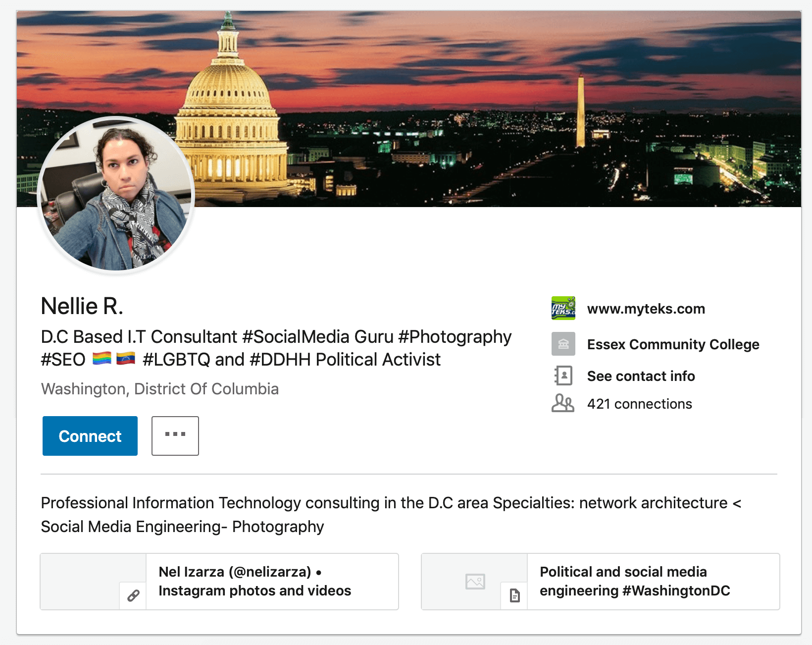Open See contact info
The height and width of the screenshot is (645, 812).
[641, 376]
